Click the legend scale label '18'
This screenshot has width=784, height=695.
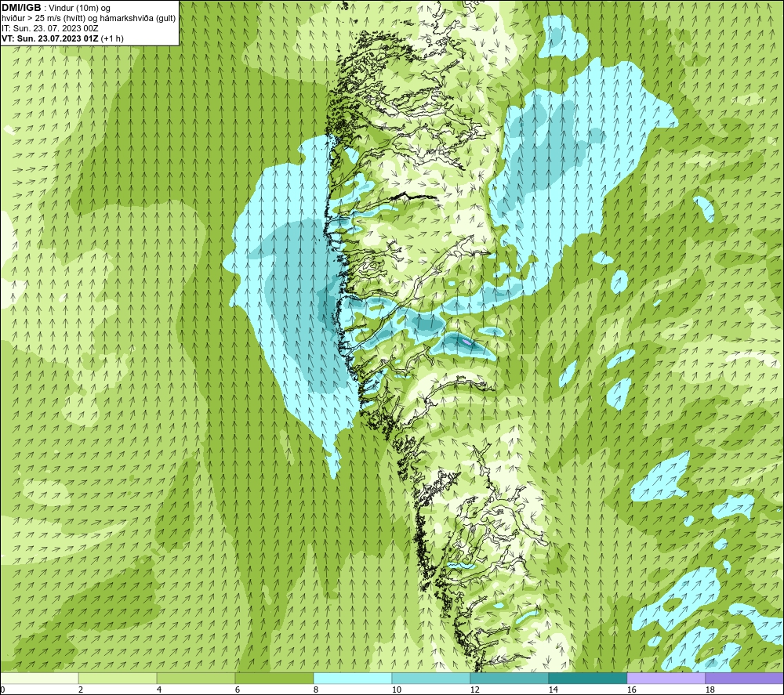[710, 690]
